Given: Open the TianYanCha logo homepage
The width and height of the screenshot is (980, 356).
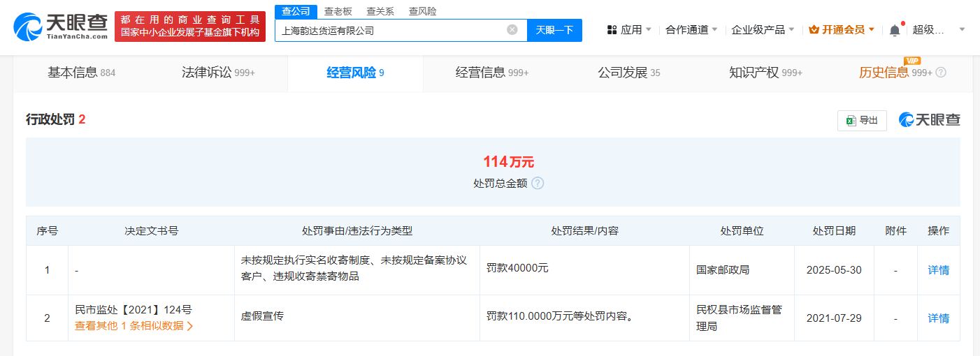Looking at the screenshot, I should 61,27.
